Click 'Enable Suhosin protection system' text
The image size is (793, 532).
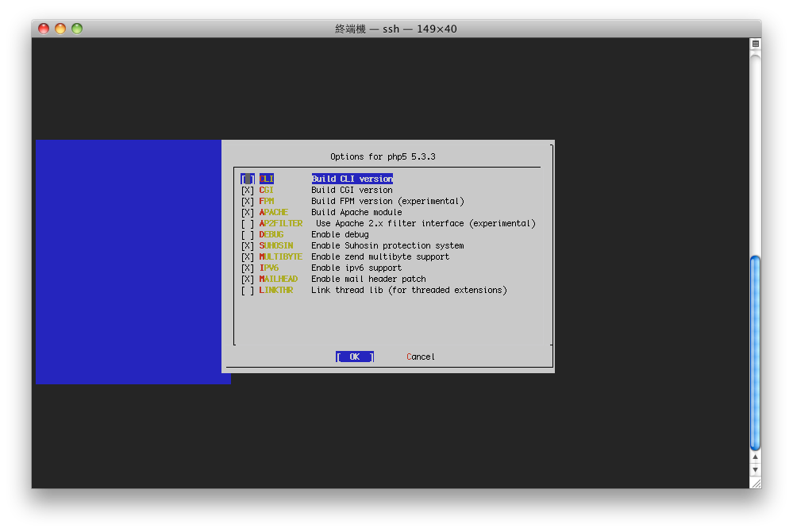tap(387, 246)
